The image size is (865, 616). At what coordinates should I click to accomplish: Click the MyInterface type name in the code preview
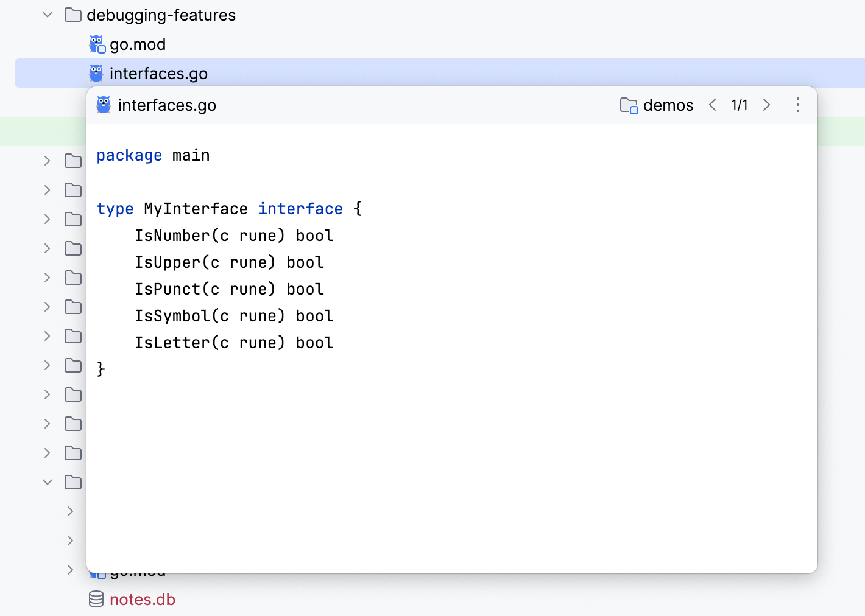click(196, 208)
